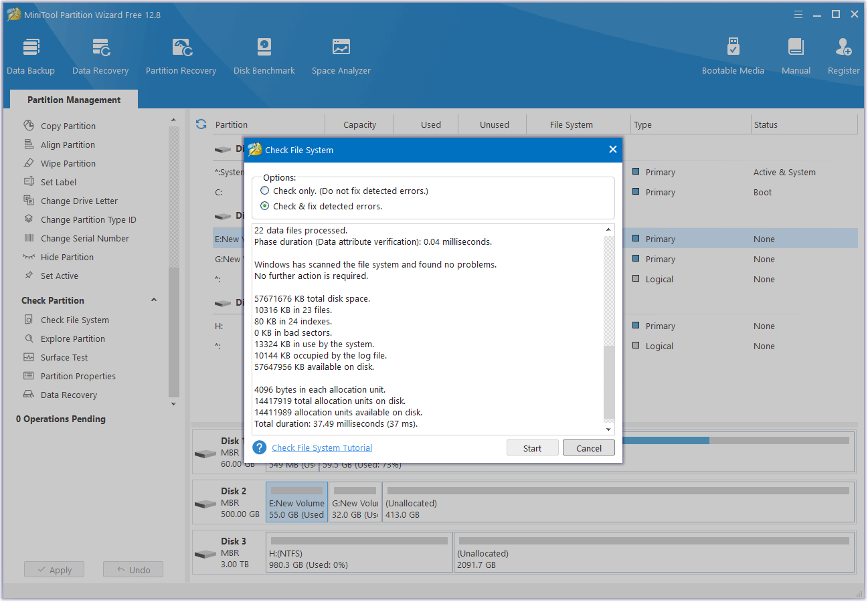The height and width of the screenshot is (602, 868).
Task: Open Explore Partition in sidebar
Action: [x=72, y=338]
